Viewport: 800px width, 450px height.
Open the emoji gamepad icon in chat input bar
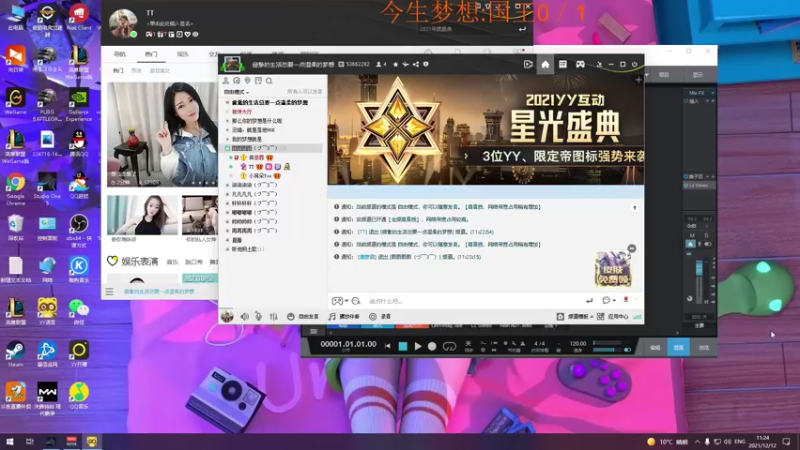point(337,301)
